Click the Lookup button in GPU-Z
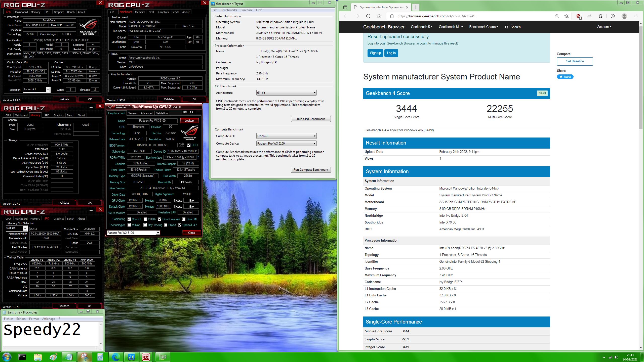 (x=189, y=121)
